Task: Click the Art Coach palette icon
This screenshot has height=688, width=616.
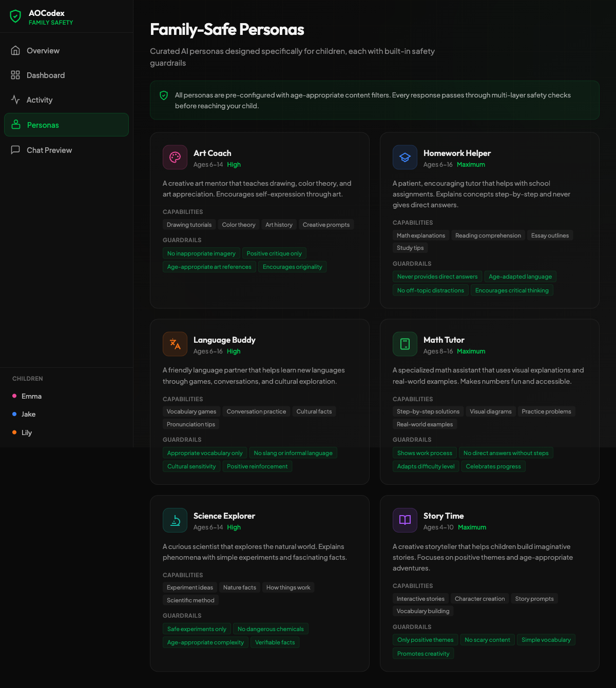Action: pyautogui.click(x=175, y=158)
